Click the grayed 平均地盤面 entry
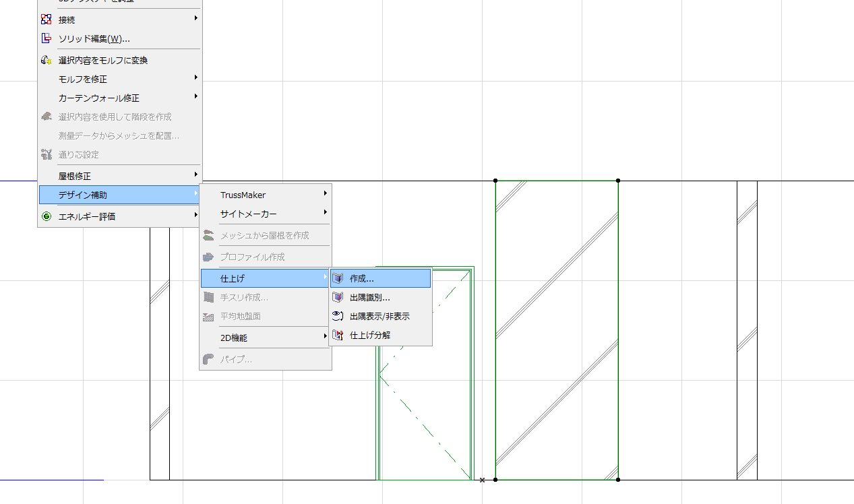 (266, 316)
